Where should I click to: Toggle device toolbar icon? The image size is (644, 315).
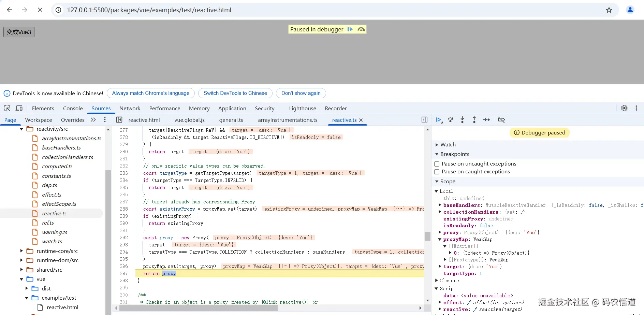[x=19, y=108]
